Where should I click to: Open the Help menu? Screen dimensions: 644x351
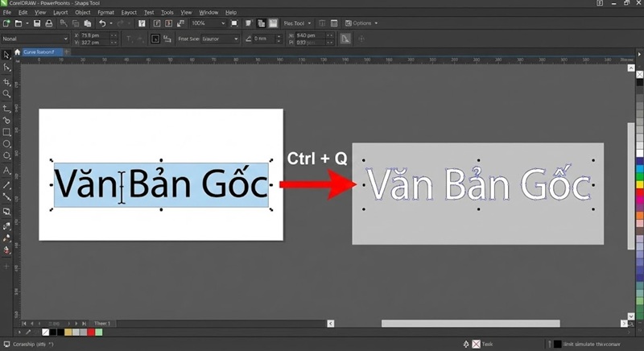(x=231, y=12)
